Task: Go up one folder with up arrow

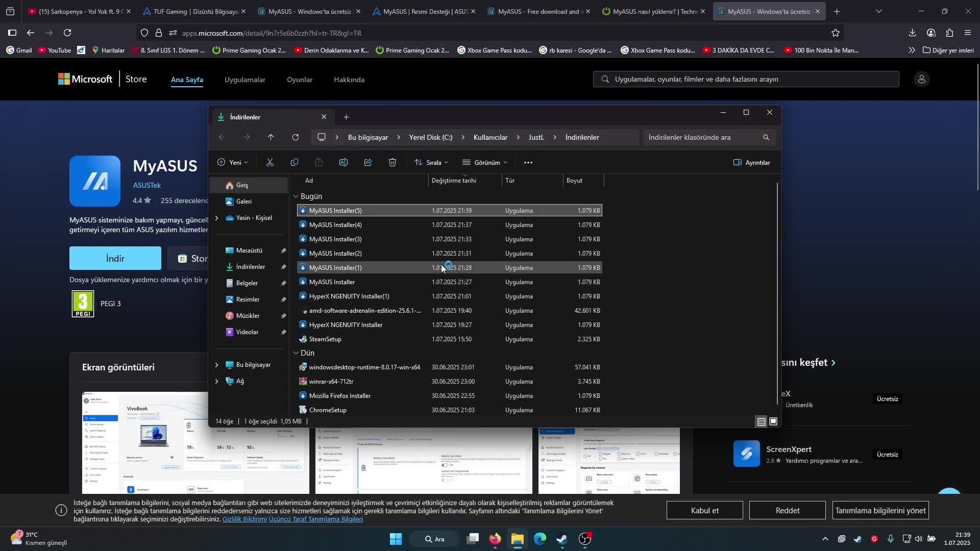Action: (x=271, y=137)
